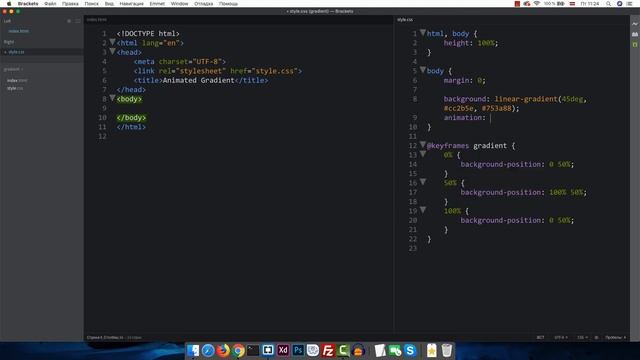This screenshot has width=640, height=360.
Task: Toggle the INS insert mode indicator
Action: tap(540, 338)
